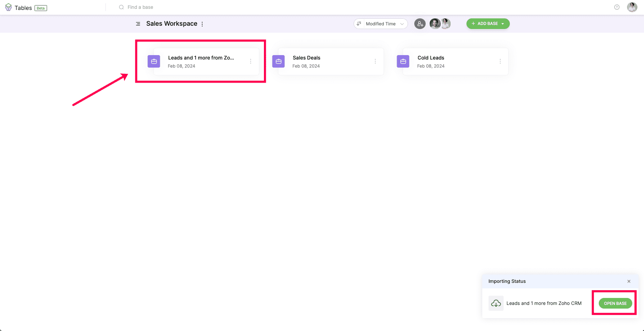Image resolution: width=644 pixels, height=331 pixels.
Task: Open Sales Workspace kebab options menu
Action: tap(202, 24)
